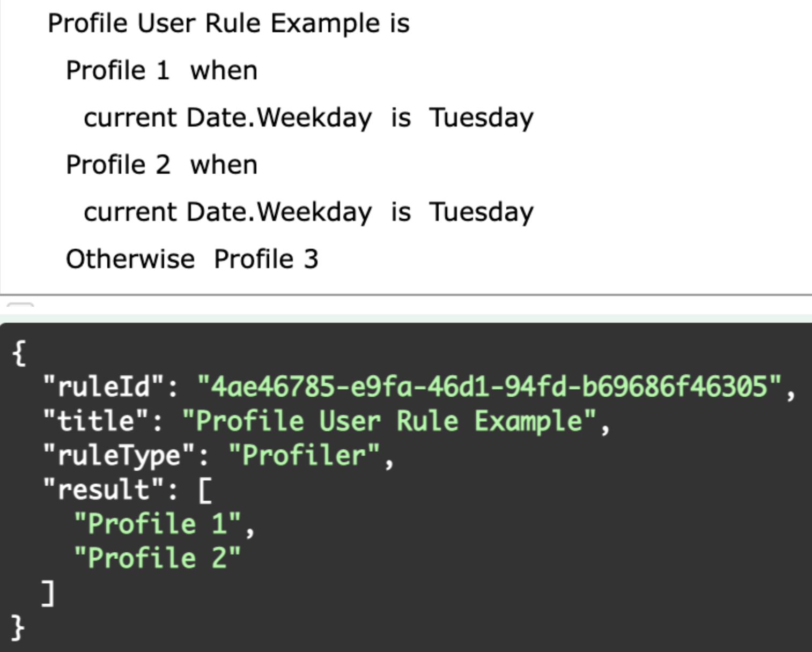Click "when" after Profile 2
Viewport: 812px width, 652px height.
click(224, 165)
